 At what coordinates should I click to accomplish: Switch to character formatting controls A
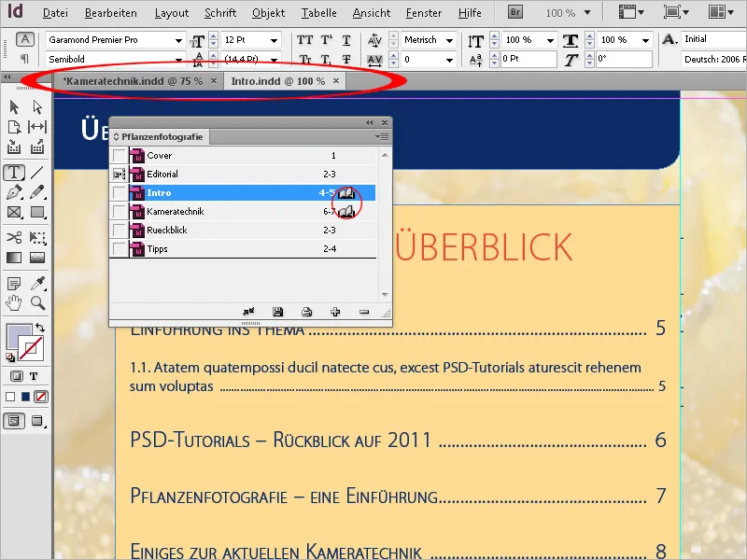(25, 39)
